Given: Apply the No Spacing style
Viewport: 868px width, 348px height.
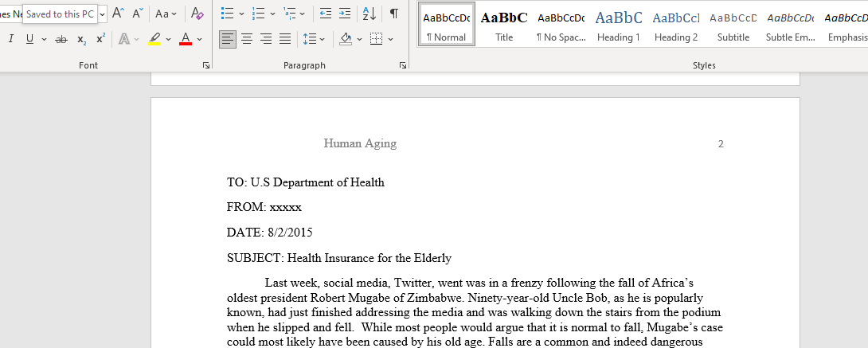Looking at the screenshot, I should click(561, 25).
